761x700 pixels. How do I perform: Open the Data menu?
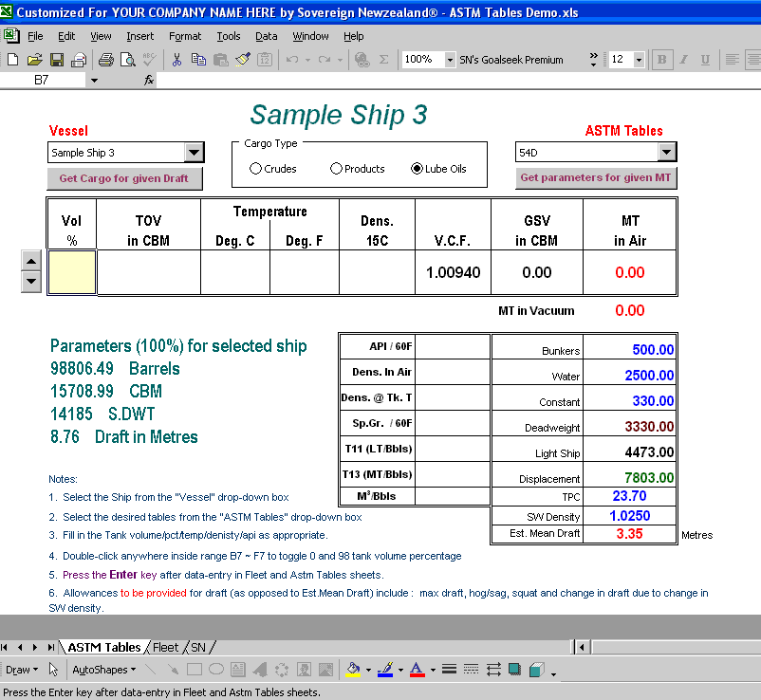coord(267,36)
